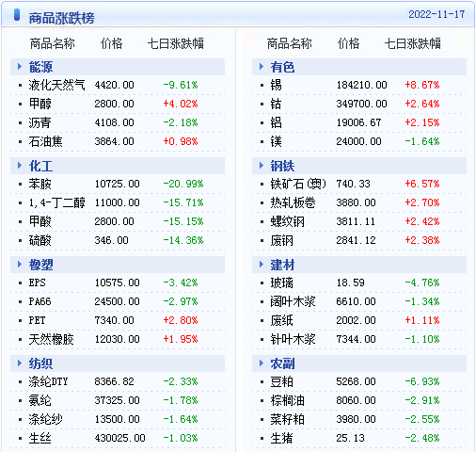476x452 pixels.
Task: Click 镁 commodity name
Action: click(276, 141)
